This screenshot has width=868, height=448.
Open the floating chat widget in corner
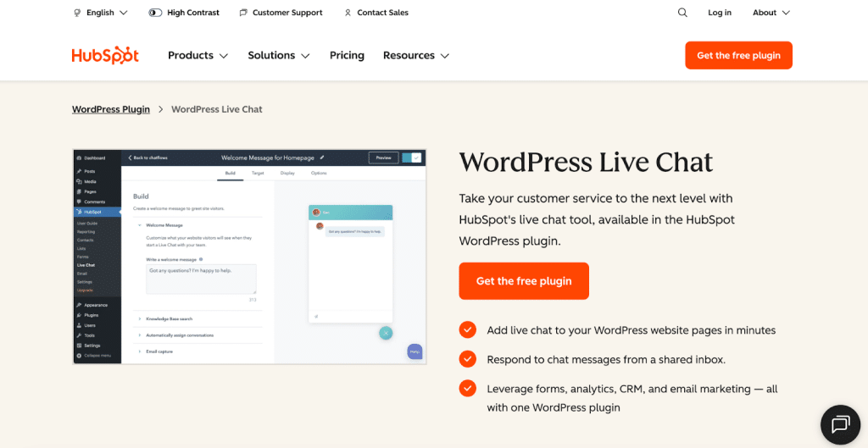[840, 423]
